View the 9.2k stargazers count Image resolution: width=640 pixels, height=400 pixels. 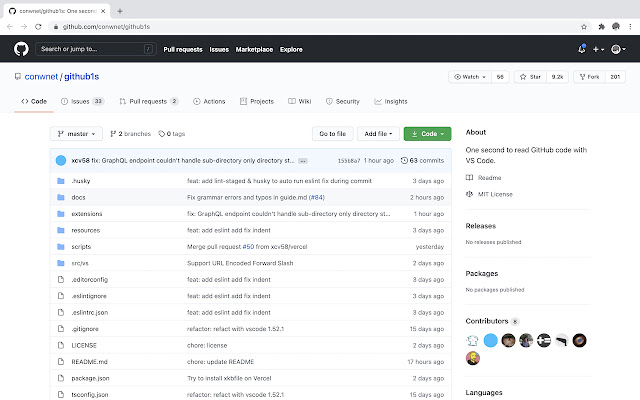coord(557,77)
